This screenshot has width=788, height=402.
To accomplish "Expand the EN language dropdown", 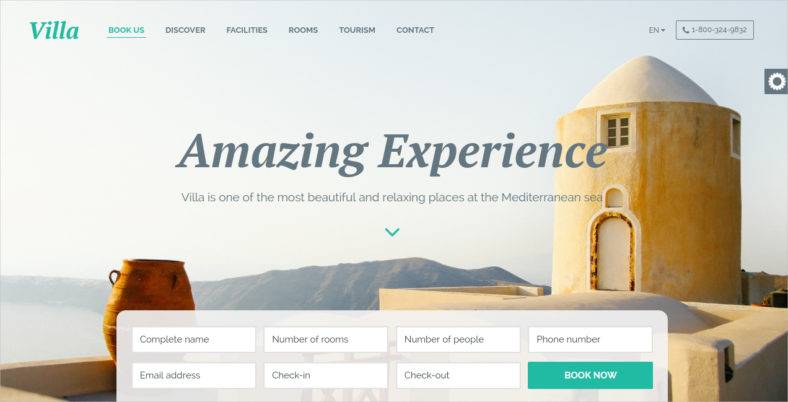I will click(x=656, y=30).
